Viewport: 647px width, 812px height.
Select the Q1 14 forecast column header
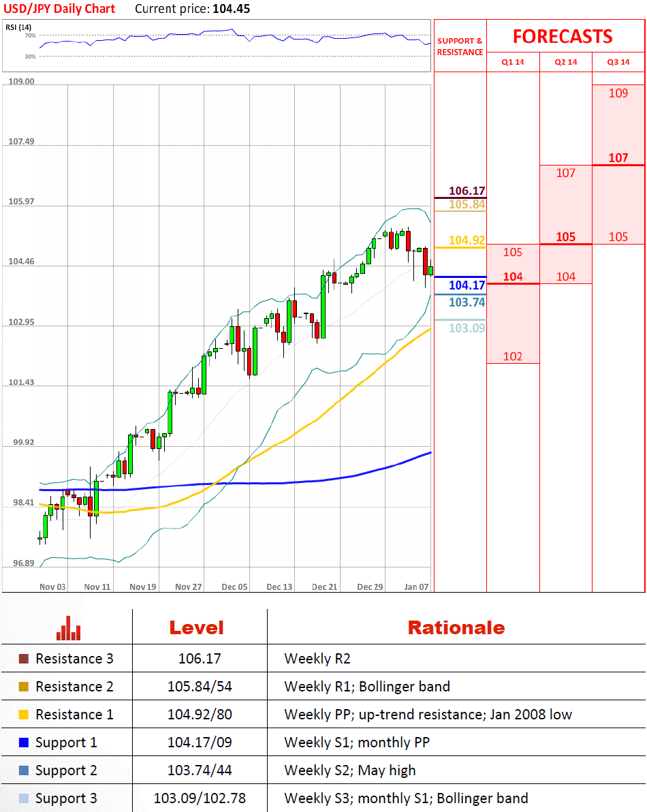pos(513,63)
